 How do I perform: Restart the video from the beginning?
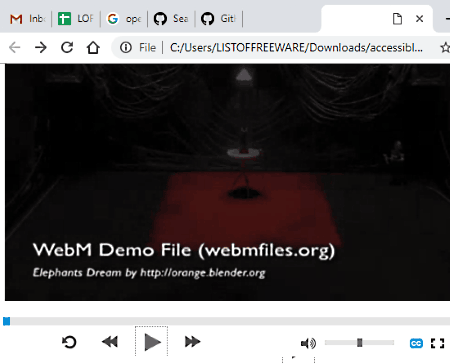69,342
